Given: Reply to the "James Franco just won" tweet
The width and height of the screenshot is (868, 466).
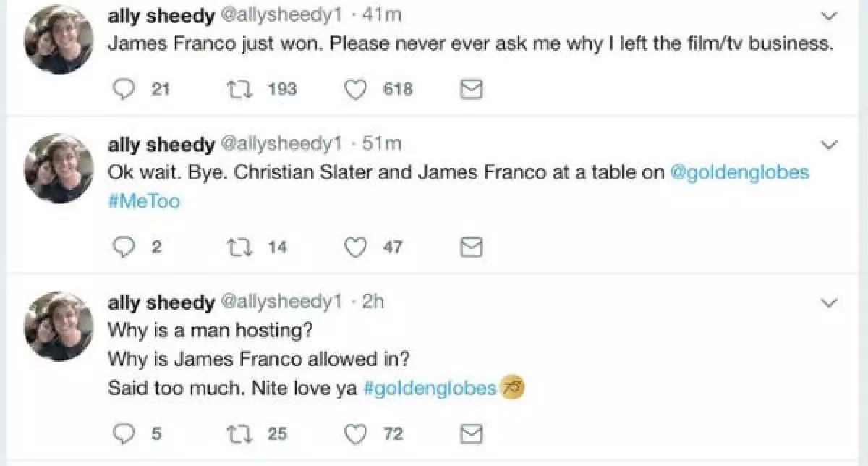Looking at the screenshot, I should point(126,89).
